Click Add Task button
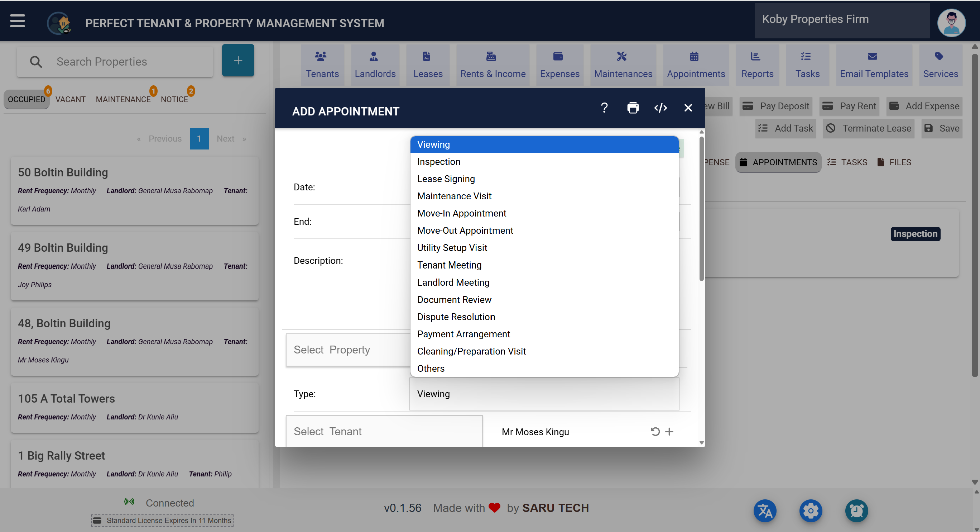 tap(786, 128)
